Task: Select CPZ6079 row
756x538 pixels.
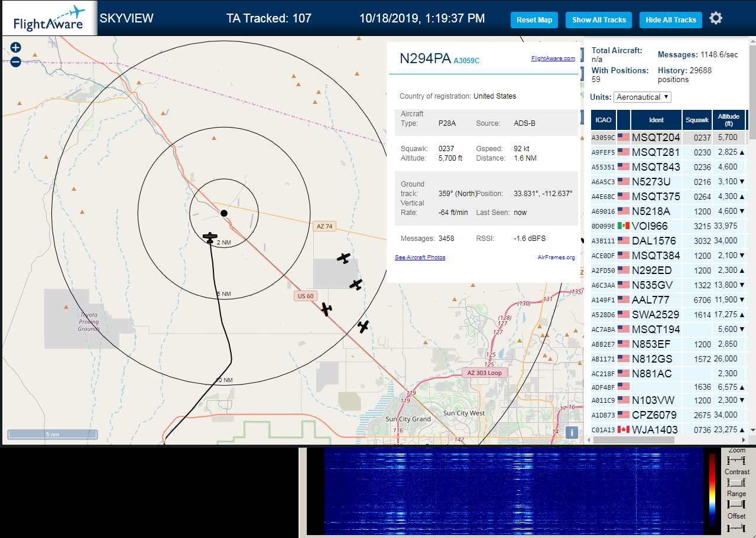Action: tap(669, 415)
